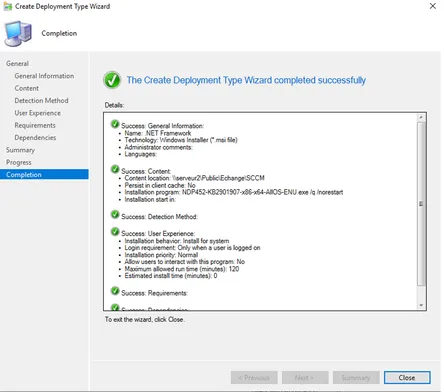Viewport: 444px width, 392px height.
Task: Click the large green success checkmark icon
Action: click(112, 80)
